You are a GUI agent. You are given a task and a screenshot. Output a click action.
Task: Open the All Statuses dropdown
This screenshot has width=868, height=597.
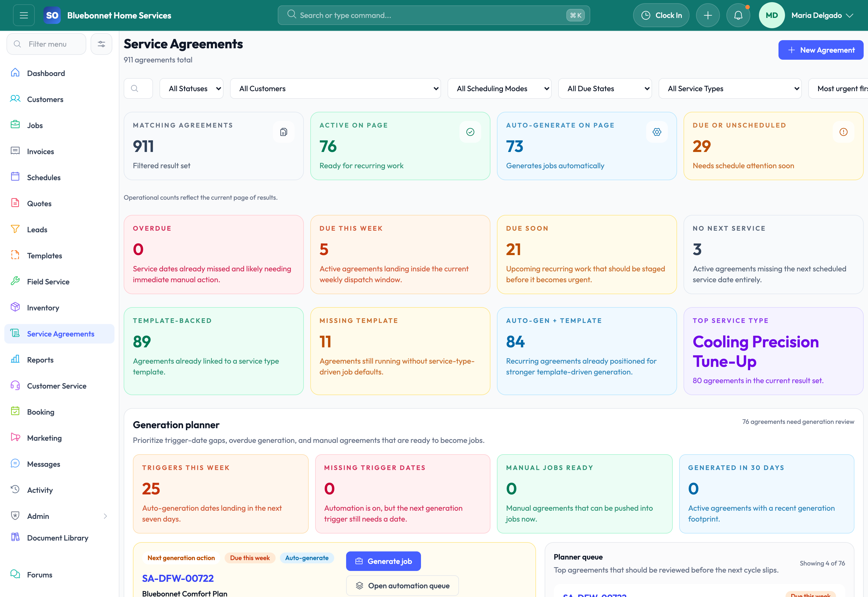(192, 89)
